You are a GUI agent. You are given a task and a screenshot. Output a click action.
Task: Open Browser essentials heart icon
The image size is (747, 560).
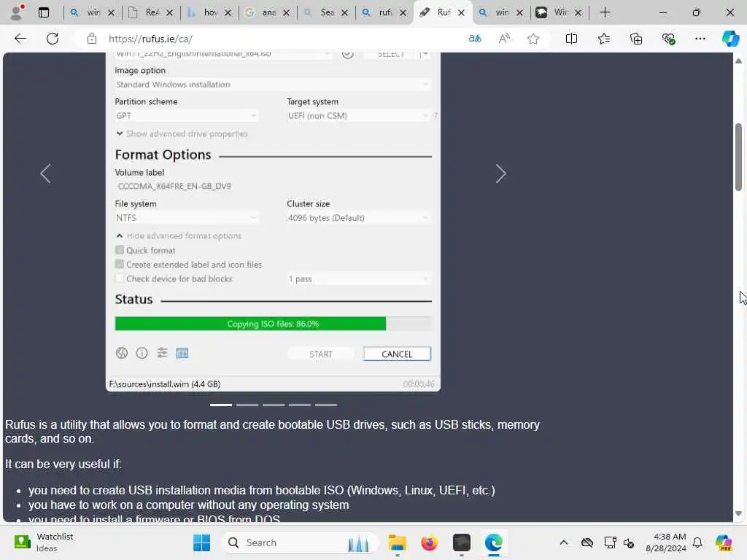(x=668, y=39)
